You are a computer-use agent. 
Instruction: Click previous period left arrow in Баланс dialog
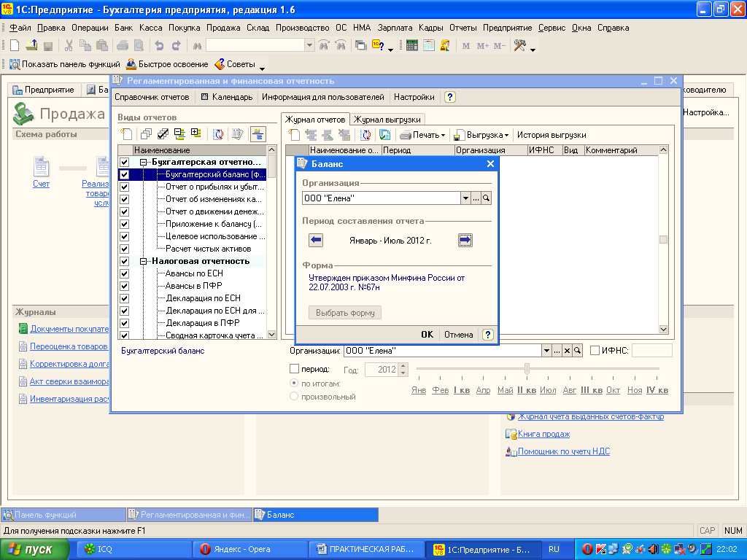click(x=316, y=240)
